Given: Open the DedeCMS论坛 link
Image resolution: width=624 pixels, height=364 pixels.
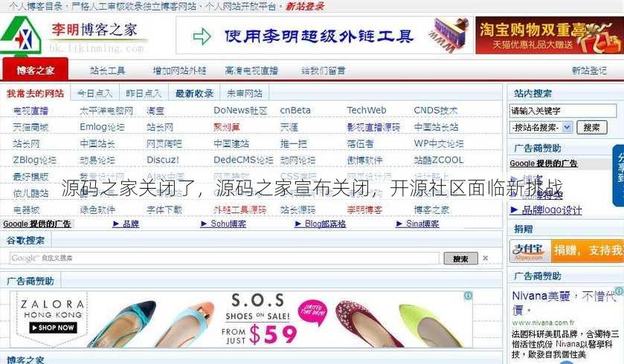Looking at the screenshot, I should [x=243, y=160].
